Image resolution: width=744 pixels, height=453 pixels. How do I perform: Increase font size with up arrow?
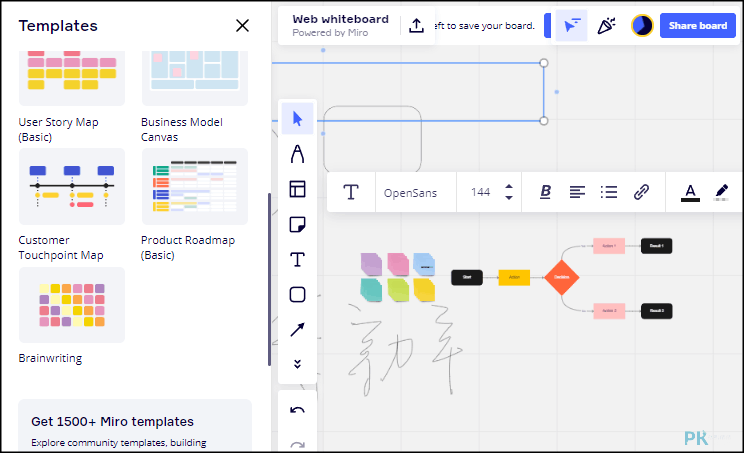coord(509,187)
